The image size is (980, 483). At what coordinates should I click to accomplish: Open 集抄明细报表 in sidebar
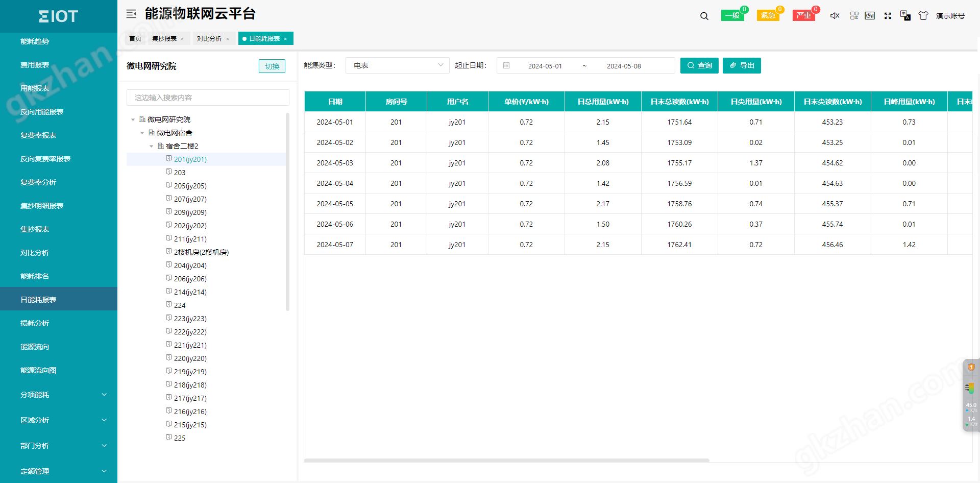coord(42,206)
